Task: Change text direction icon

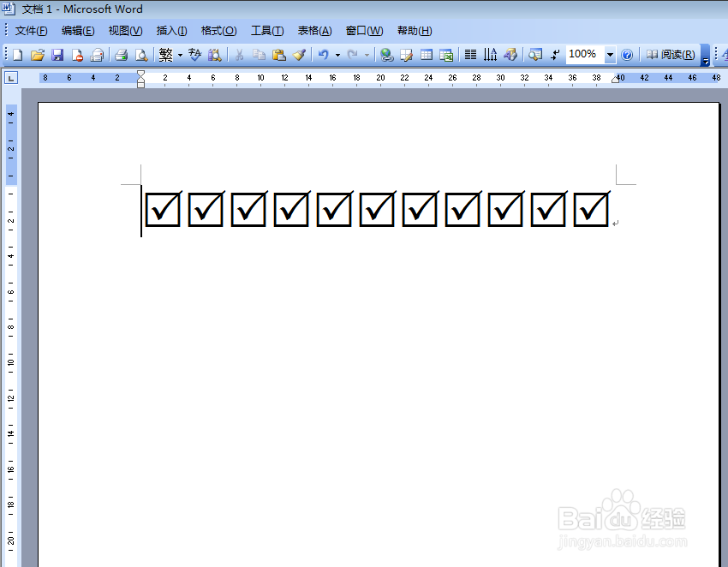Action: 490,55
